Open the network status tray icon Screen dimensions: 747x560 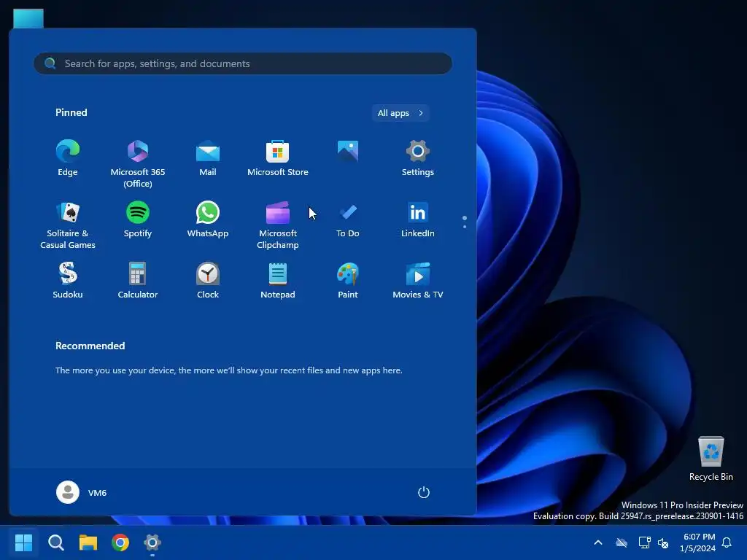644,542
